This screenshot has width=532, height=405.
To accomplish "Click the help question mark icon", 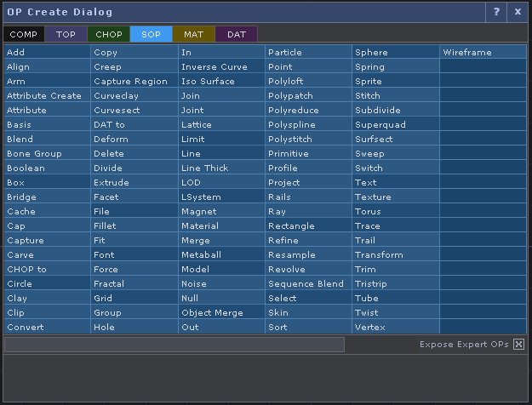I will coord(498,12).
